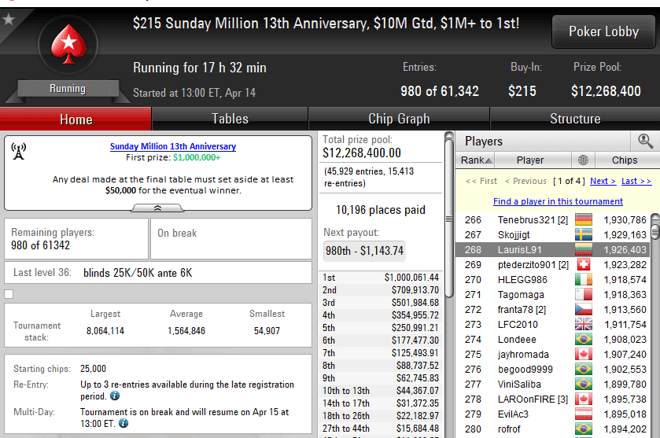Image resolution: width=660 pixels, height=438 pixels.
Task: Open the Chip Graph tab
Action: point(399,119)
